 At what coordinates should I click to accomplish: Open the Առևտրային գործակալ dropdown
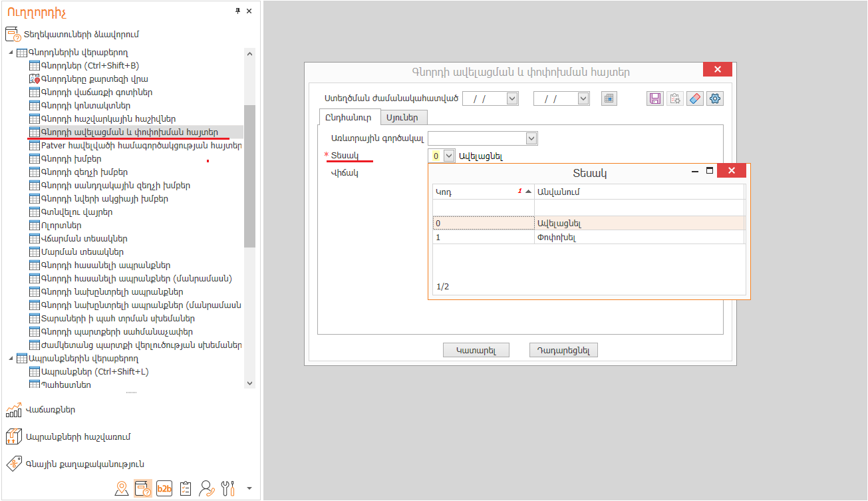(531, 138)
